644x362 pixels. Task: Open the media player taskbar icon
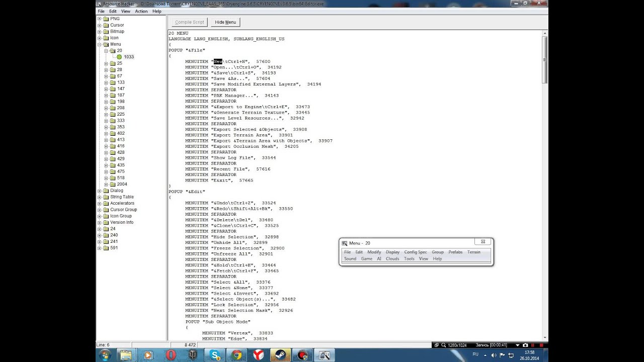[x=148, y=355]
